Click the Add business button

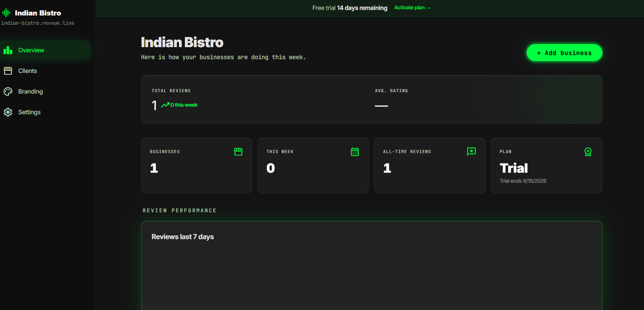(x=564, y=53)
